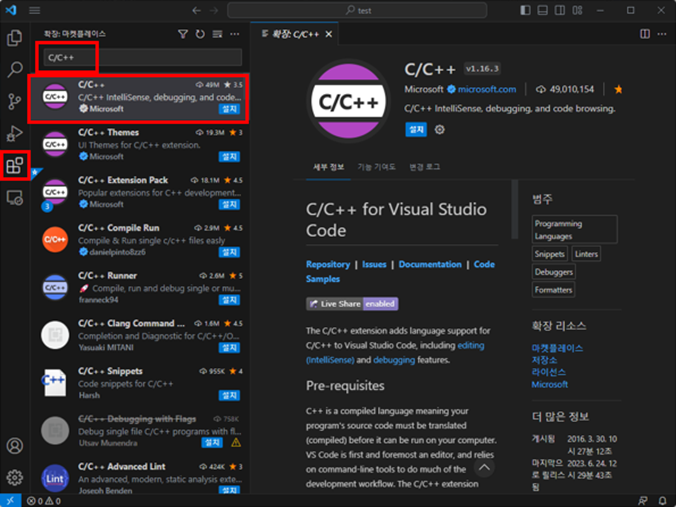Install the C/C++ Themes extension

pyautogui.click(x=229, y=156)
